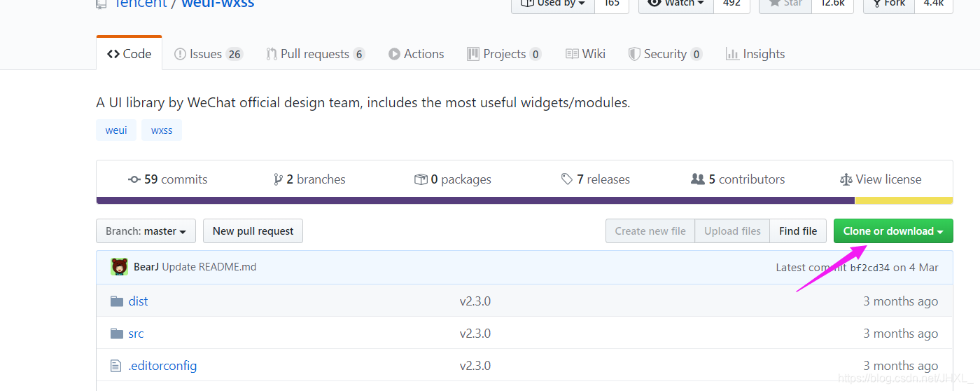Click the src folder icon

(x=116, y=334)
